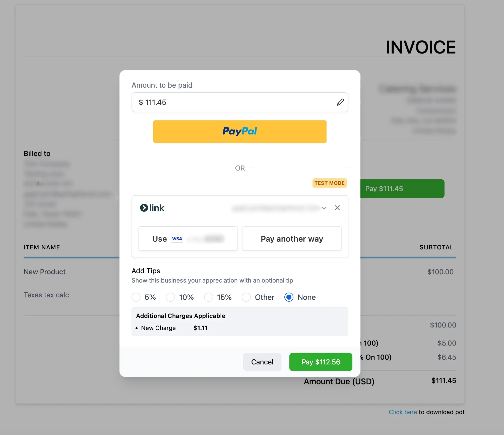The height and width of the screenshot is (435, 504).
Task: Click the Amount to be paid input
Action: point(240,102)
